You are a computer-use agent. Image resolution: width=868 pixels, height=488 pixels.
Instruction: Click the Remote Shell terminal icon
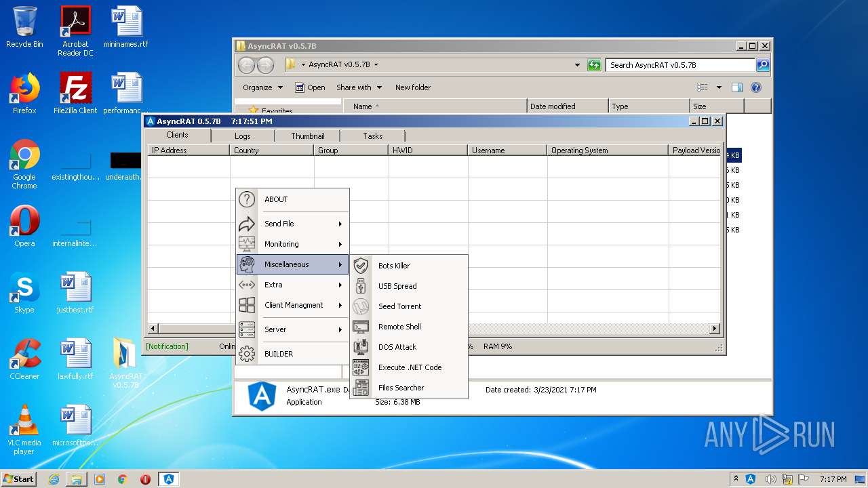click(x=361, y=327)
